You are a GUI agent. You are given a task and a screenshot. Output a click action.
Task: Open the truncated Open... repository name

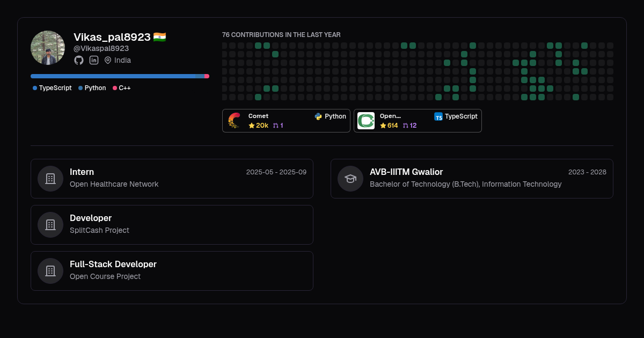pos(390,116)
